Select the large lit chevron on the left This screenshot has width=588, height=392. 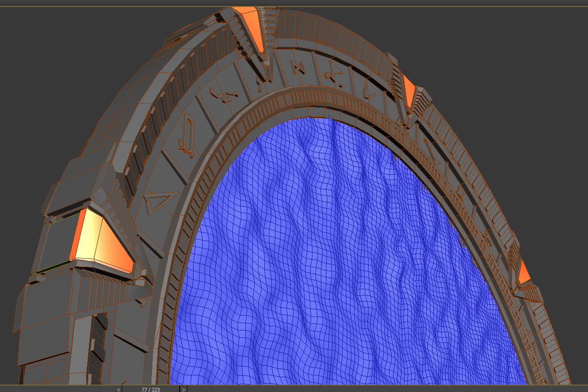[98, 235]
